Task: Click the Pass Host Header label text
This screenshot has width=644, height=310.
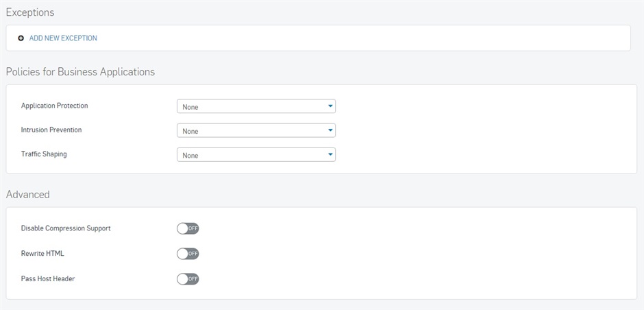Action: (48, 278)
